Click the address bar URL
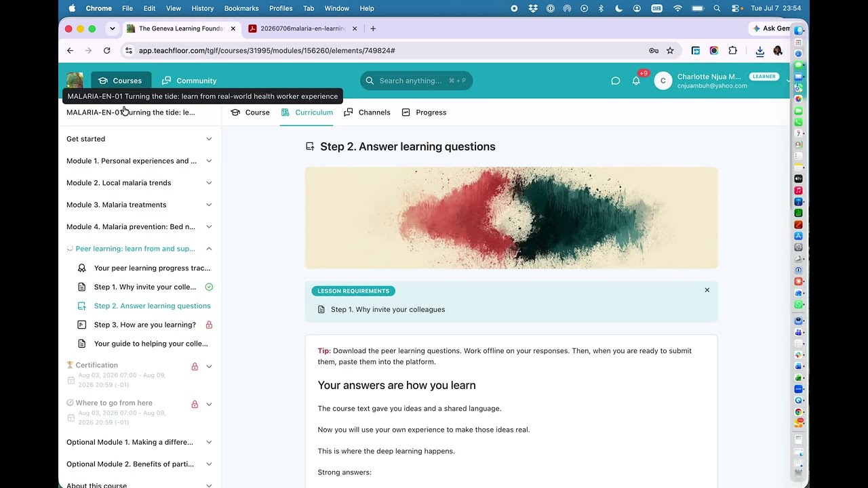The height and width of the screenshot is (488, 868). (267, 50)
